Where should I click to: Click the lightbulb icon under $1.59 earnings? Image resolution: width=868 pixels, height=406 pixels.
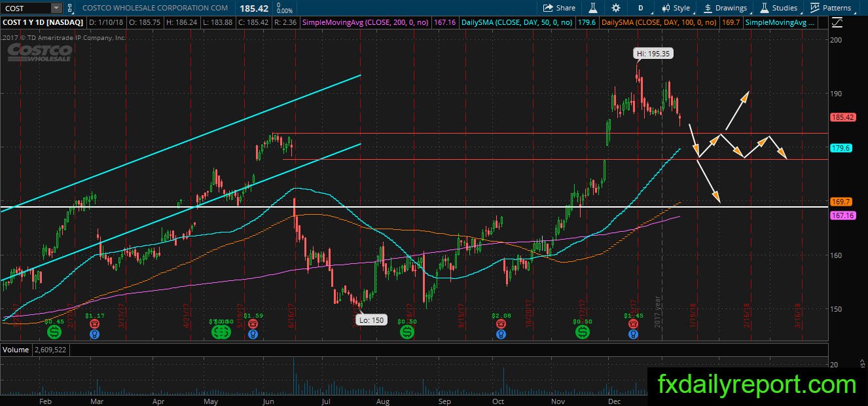point(253,334)
